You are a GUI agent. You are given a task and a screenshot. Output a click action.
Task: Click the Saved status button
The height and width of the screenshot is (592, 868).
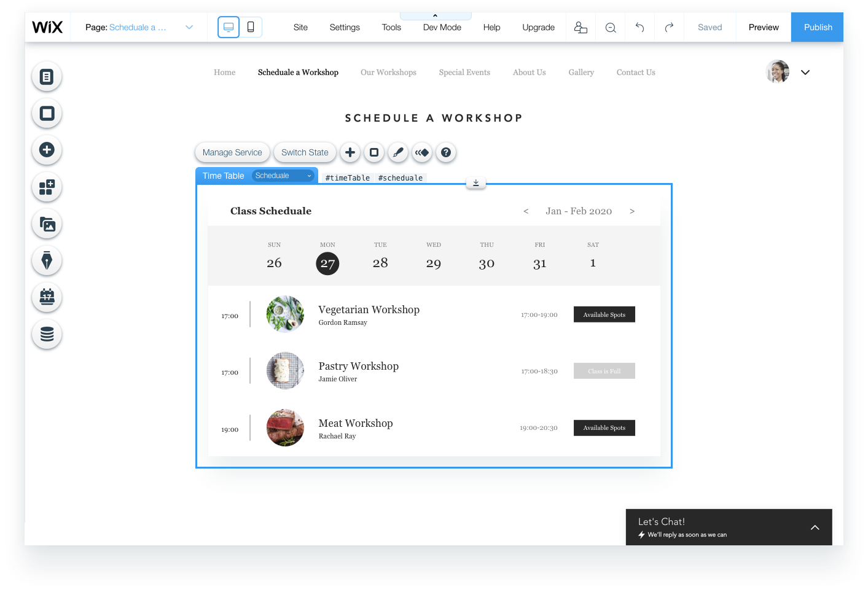pos(710,27)
